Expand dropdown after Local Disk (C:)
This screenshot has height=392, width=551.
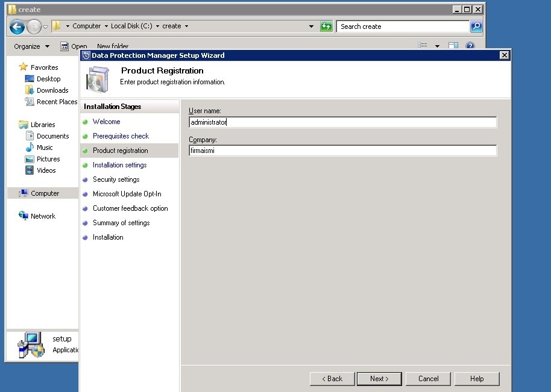tap(157, 26)
